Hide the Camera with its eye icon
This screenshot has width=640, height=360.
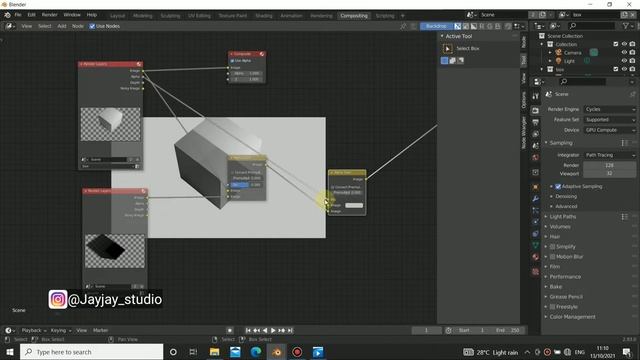pyautogui.click(x=624, y=53)
